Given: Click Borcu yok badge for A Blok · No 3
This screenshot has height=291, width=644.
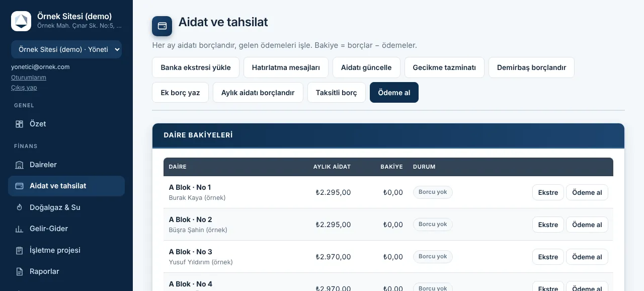Looking at the screenshot, I should point(433,257).
